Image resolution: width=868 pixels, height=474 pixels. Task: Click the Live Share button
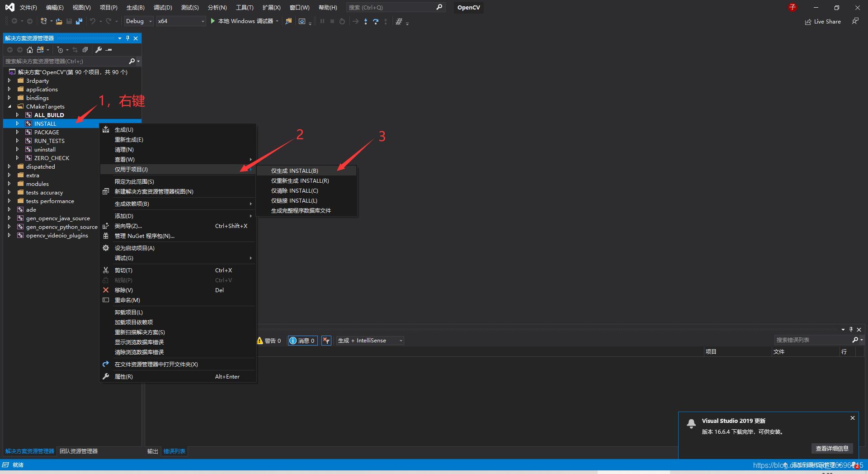pos(823,22)
